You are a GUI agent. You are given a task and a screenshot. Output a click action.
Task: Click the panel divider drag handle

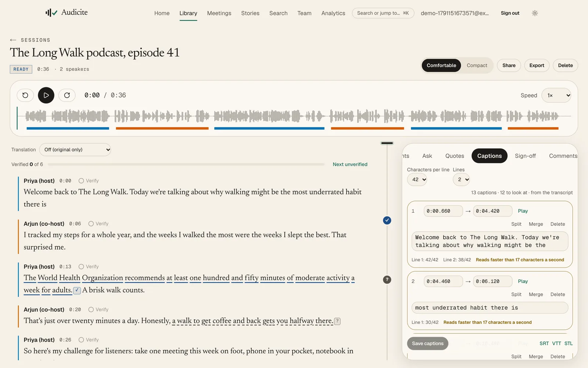pyautogui.click(x=387, y=143)
